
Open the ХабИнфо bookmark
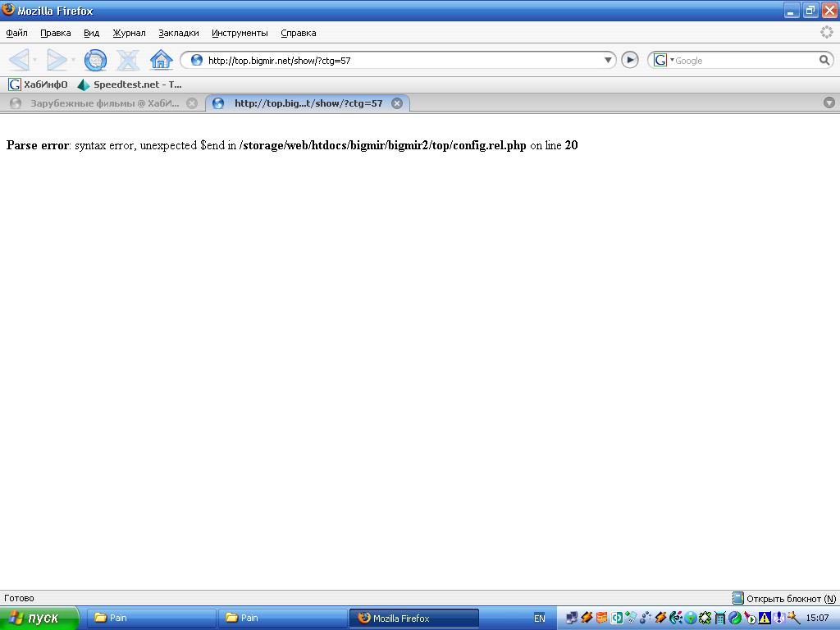38,84
